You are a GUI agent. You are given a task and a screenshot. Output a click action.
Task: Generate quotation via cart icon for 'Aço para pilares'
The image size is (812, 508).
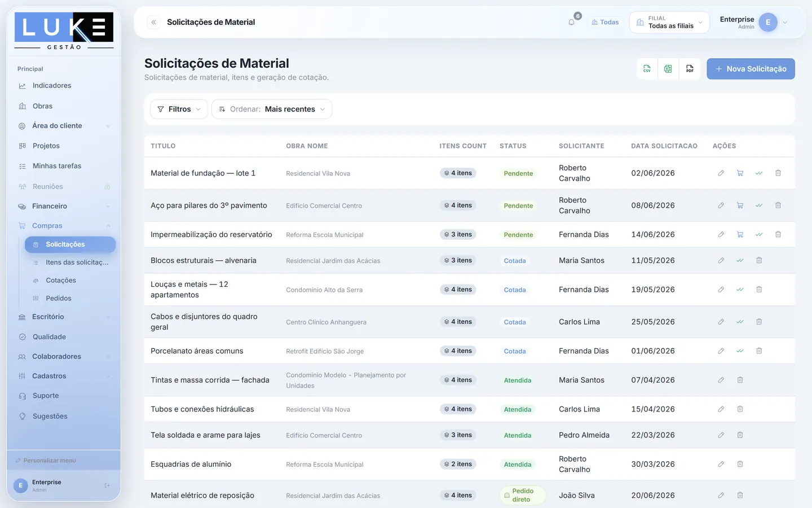pos(740,205)
